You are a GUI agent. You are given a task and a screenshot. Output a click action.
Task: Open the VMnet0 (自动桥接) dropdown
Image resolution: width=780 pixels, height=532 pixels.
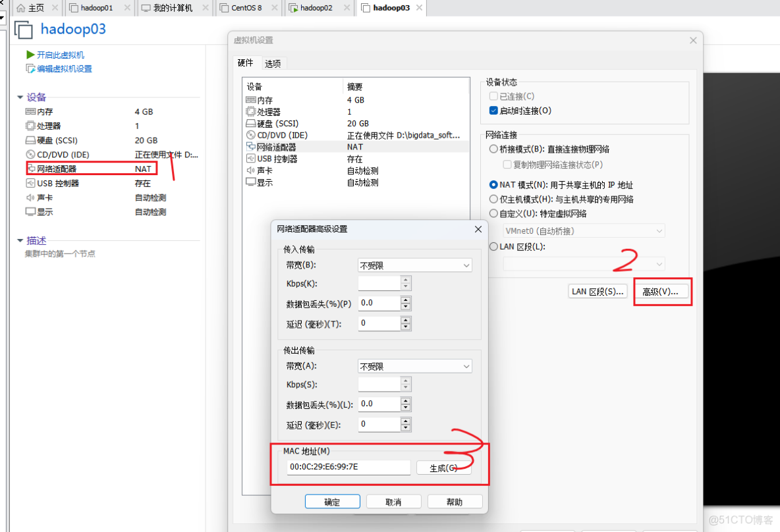click(583, 230)
